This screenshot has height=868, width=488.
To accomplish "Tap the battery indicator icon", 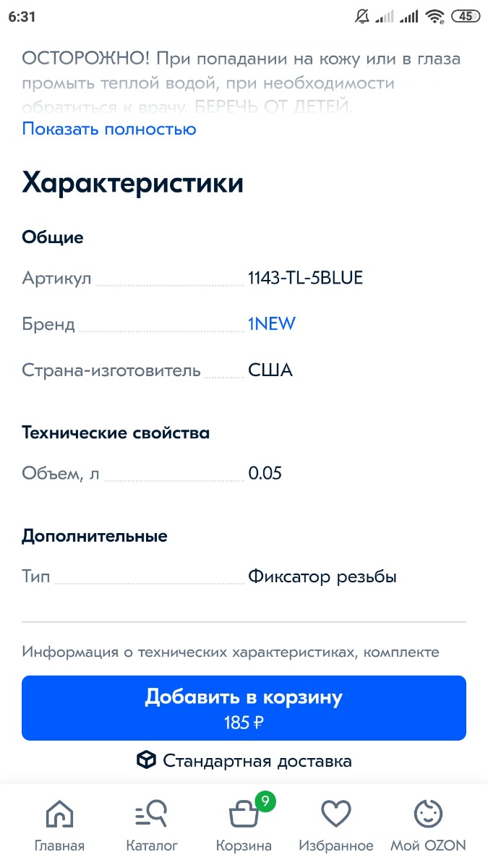I will (x=465, y=16).
